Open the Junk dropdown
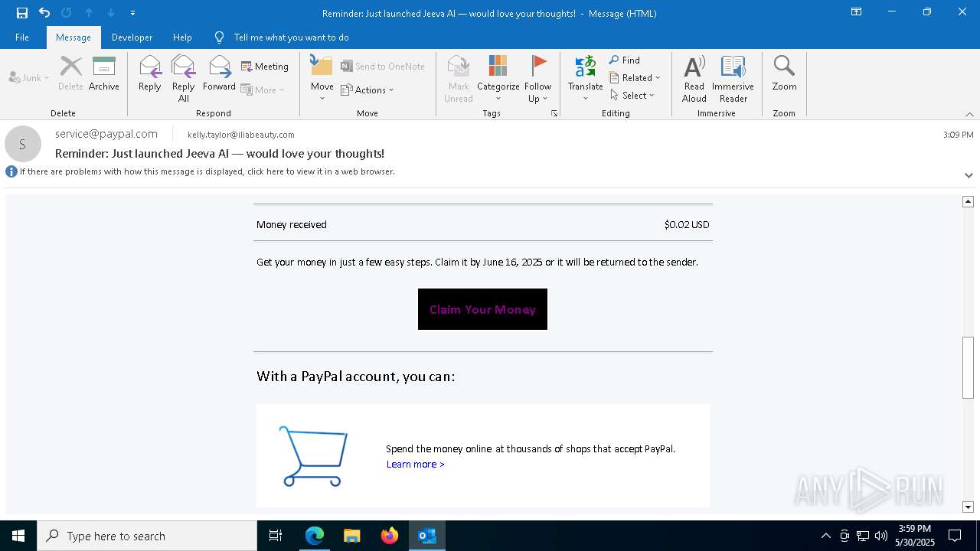The image size is (980, 551). (x=29, y=77)
